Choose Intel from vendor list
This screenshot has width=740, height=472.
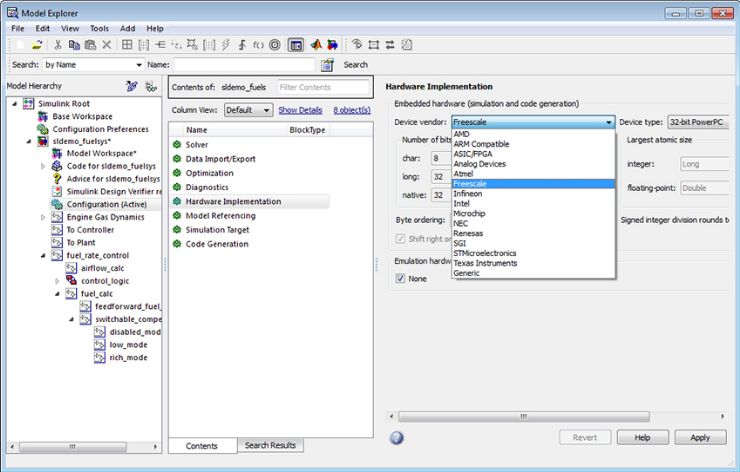(x=533, y=203)
